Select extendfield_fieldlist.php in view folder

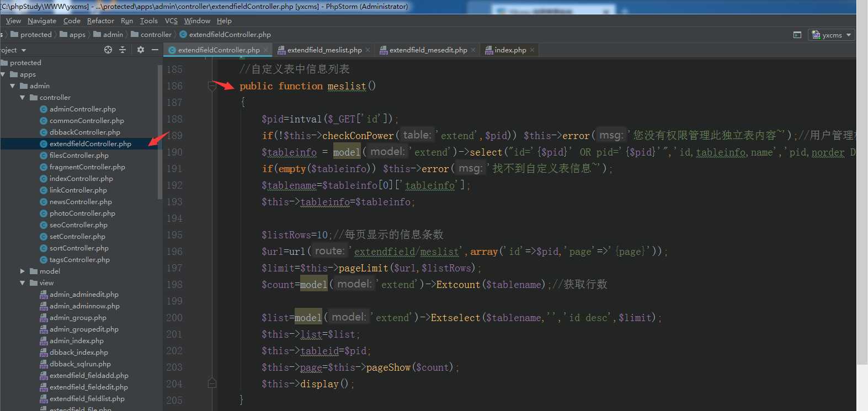(87, 399)
